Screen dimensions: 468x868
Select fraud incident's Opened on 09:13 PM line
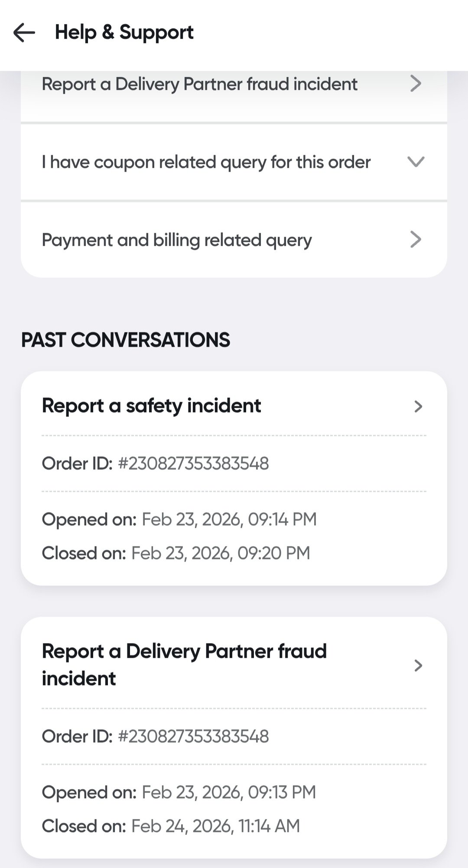click(x=179, y=792)
